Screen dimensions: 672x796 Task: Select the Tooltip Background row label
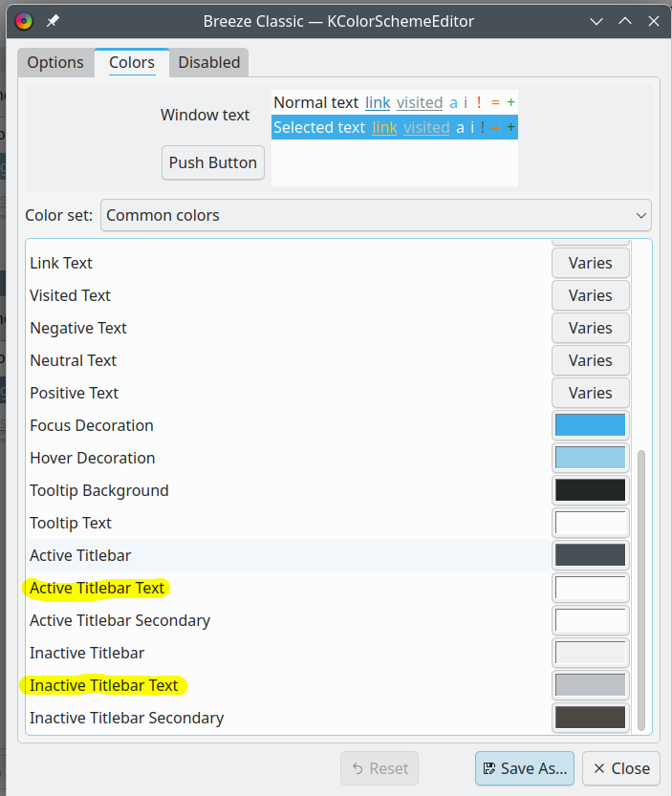coord(99,491)
